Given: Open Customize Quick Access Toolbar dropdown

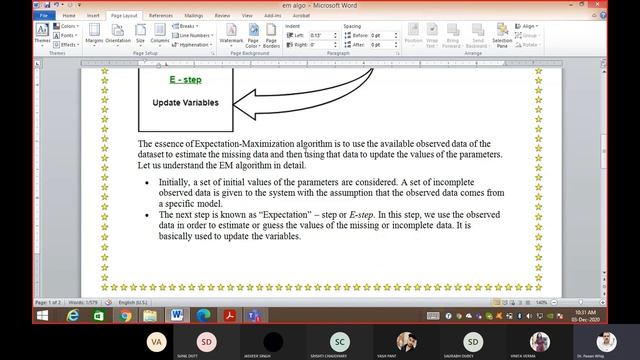Looking at the screenshot, I should point(79,5).
